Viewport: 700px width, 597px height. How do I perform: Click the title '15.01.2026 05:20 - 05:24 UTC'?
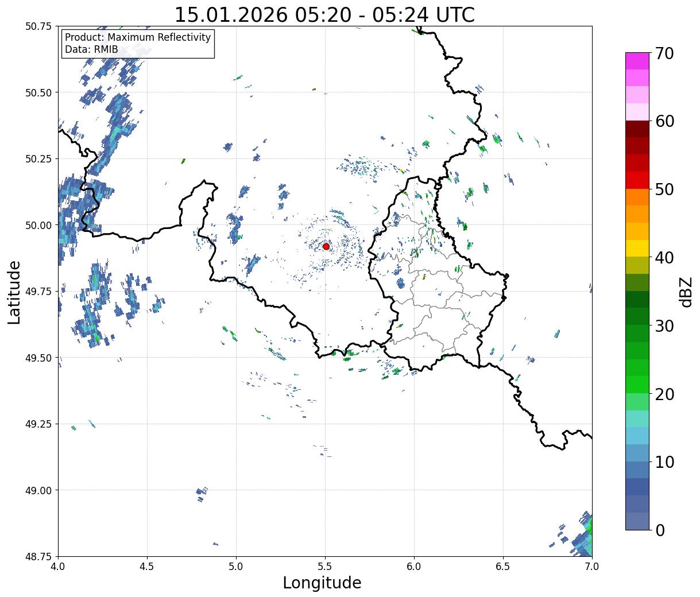point(324,15)
